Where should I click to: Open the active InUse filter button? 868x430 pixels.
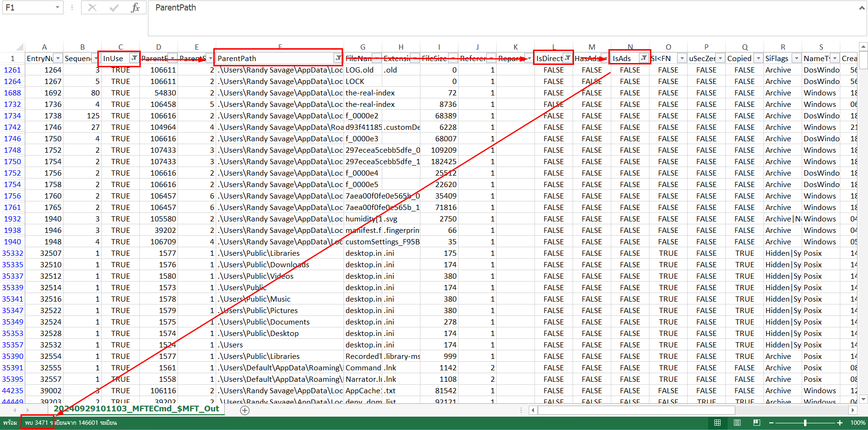click(134, 58)
